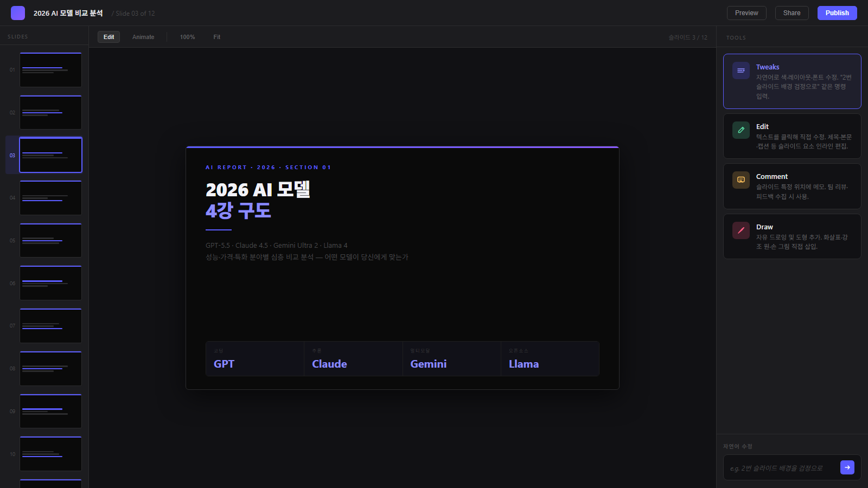Select the '4강 구도' purple heading
Image resolution: width=868 pixels, height=488 pixels.
238,210
